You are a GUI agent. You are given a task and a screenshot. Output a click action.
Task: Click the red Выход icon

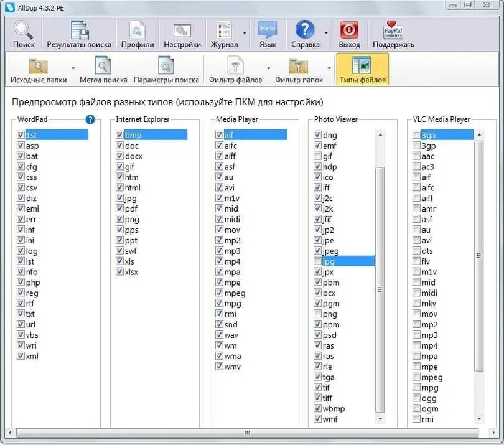pos(349,30)
